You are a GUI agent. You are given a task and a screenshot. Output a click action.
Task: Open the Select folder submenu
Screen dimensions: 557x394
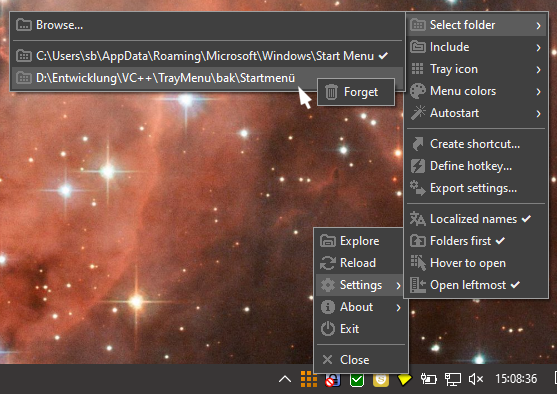point(476,25)
